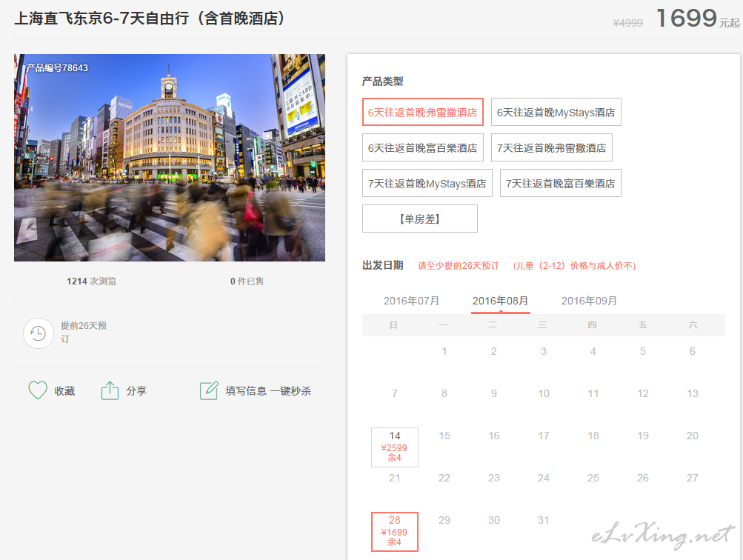Screen dimensions: 743x560
Task: Click 填写信息 一键秒杀 link
Action: click(268, 391)
